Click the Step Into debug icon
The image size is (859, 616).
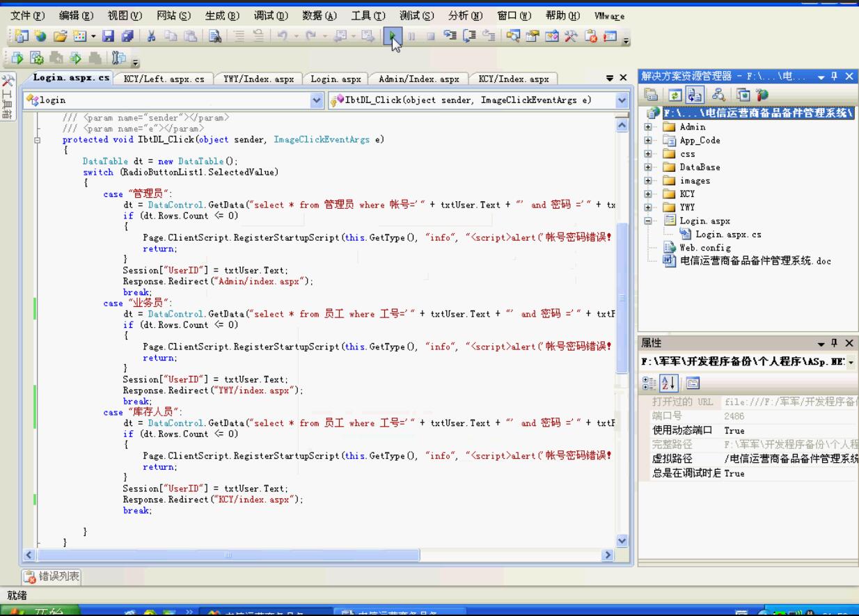449,36
